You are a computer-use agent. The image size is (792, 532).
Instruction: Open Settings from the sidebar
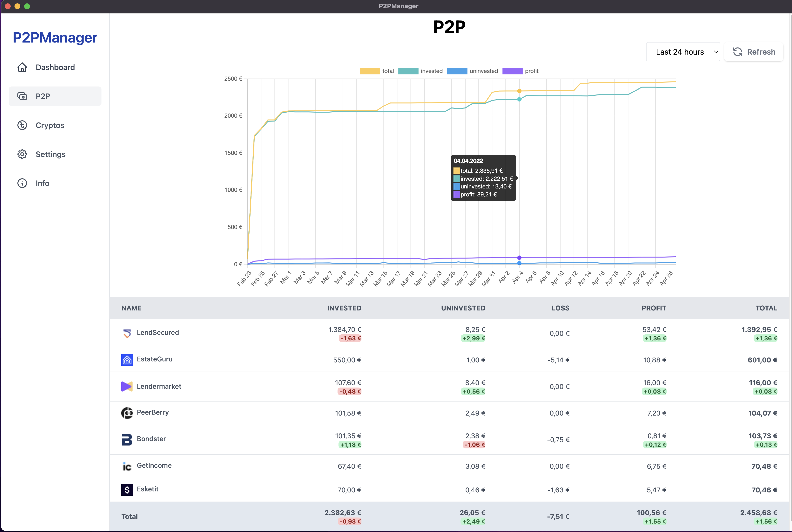pos(50,154)
